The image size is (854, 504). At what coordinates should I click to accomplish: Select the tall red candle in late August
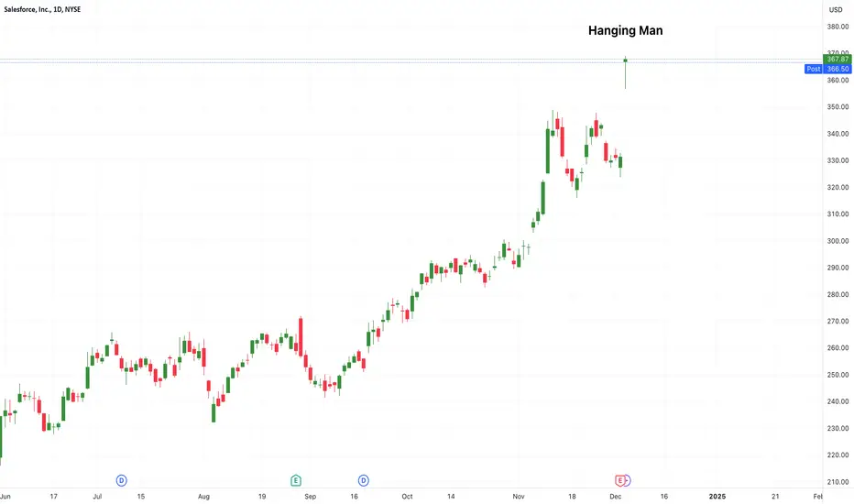pos(301,336)
